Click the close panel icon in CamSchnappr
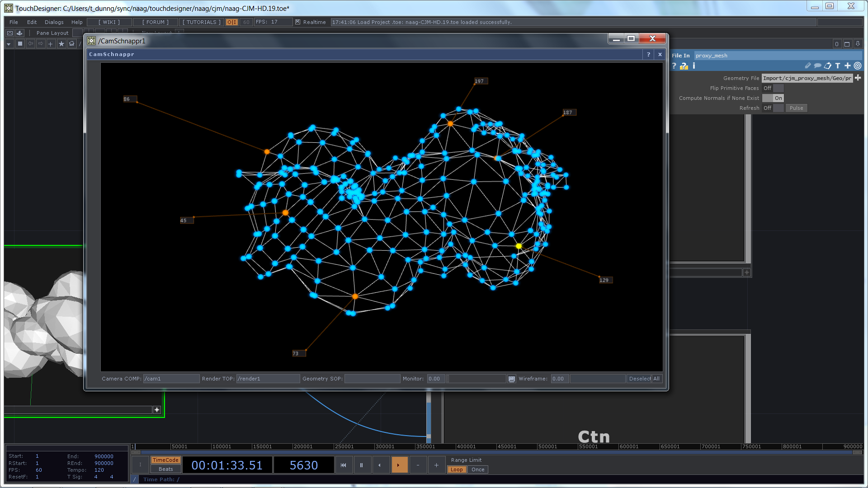 tap(660, 54)
